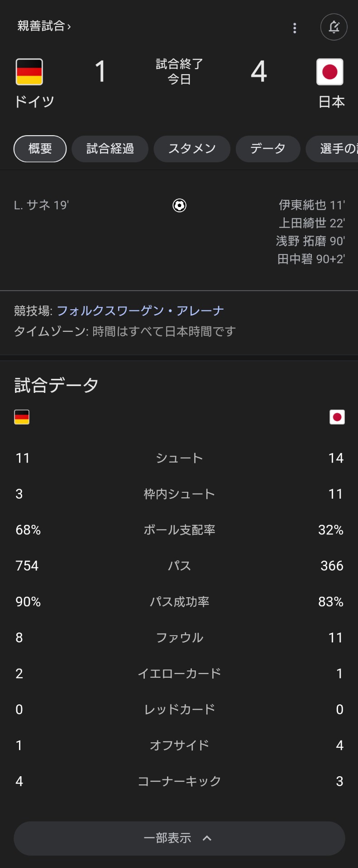Open フォルクスワーゲン・アレーナ stadium link

coord(140,311)
